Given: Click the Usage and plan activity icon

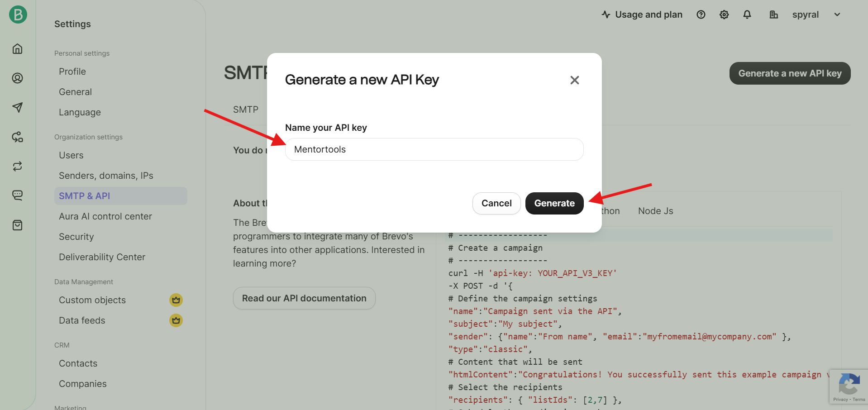Looking at the screenshot, I should [606, 14].
